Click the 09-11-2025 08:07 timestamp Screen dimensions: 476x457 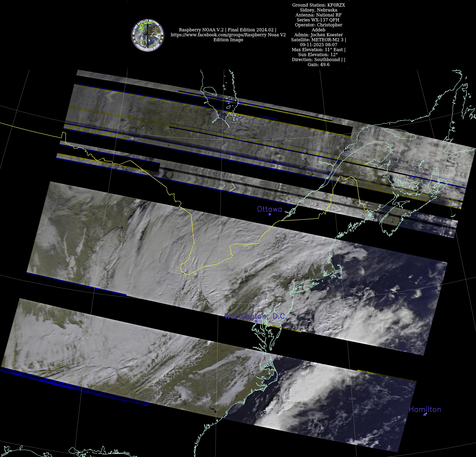[x=318, y=45]
